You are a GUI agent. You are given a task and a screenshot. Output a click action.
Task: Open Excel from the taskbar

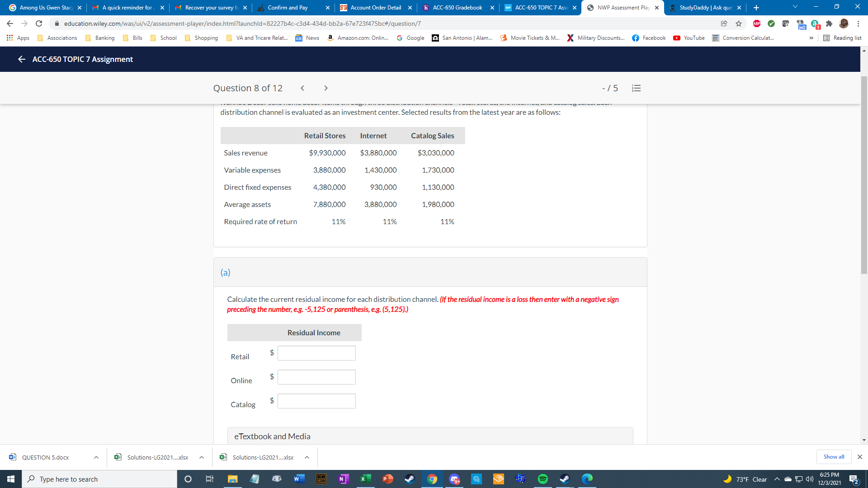(x=365, y=479)
